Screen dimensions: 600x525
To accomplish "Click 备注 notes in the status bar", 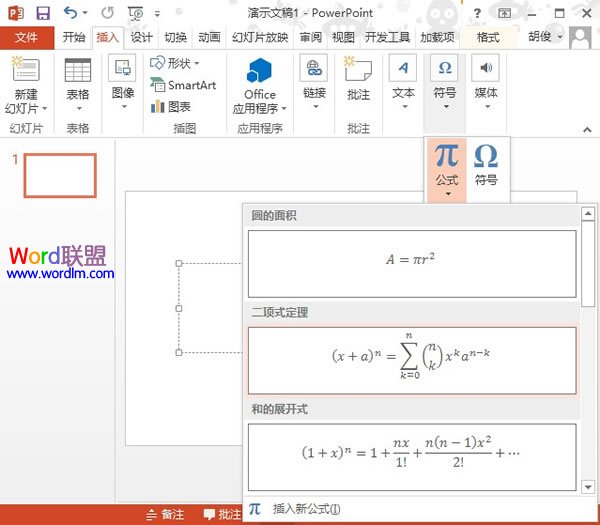I will click(x=165, y=515).
